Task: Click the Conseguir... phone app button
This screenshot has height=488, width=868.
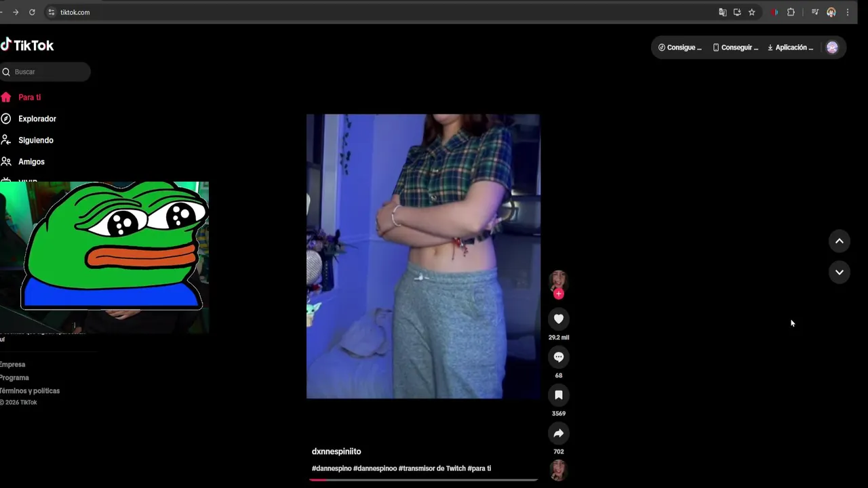Action: pyautogui.click(x=736, y=47)
